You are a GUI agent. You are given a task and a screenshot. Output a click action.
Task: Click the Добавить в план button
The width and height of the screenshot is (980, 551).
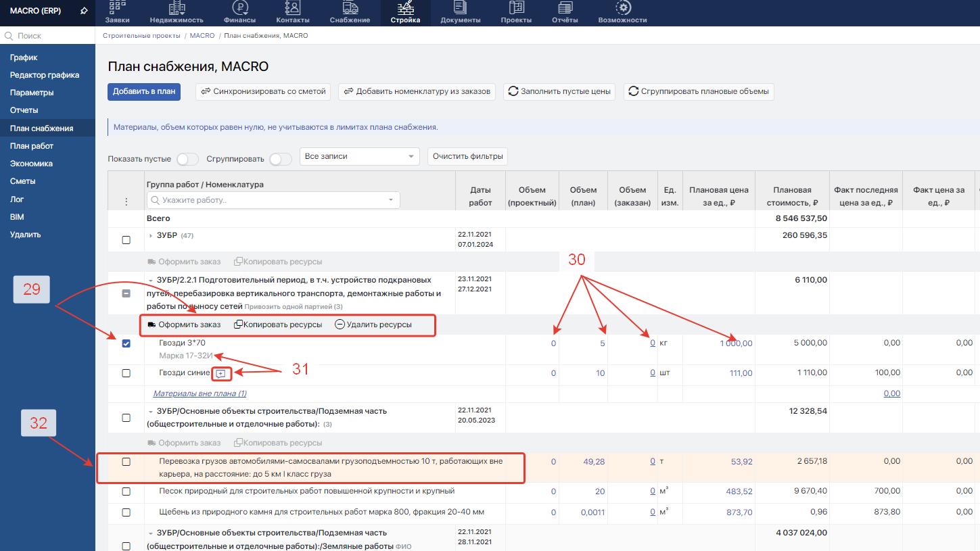pyautogui.click(x=144, y=91)
